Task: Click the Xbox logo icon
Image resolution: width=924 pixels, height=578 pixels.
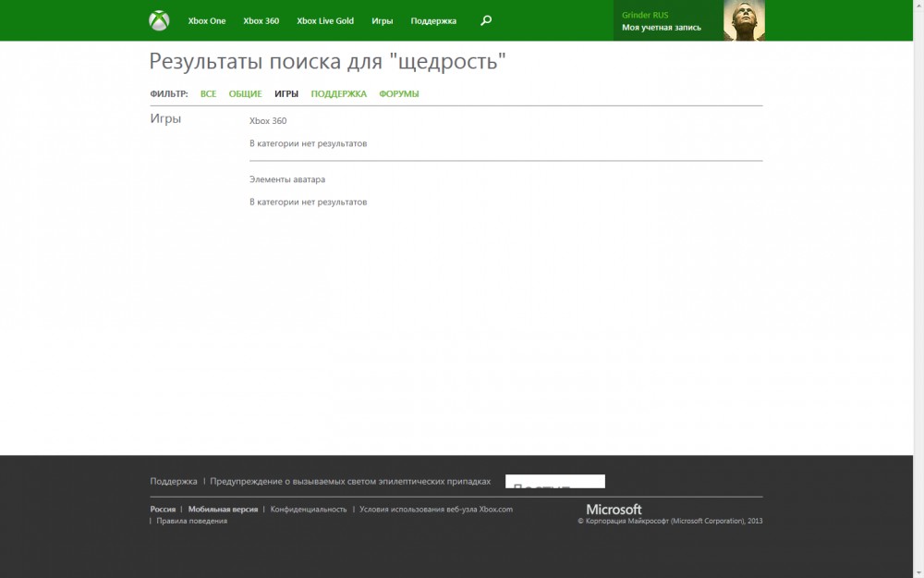Action: (159, 20)
